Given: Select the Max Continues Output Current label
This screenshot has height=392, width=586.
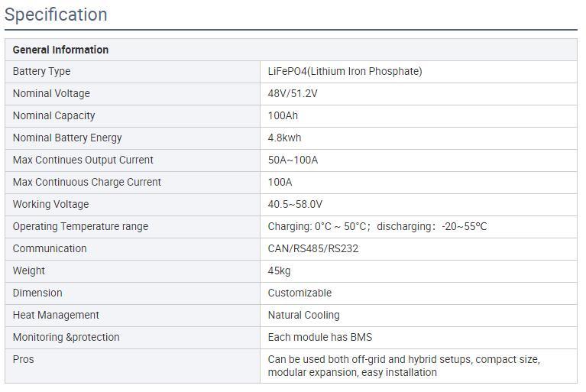Looking at the screenshot, I should [x=83, y=160].
